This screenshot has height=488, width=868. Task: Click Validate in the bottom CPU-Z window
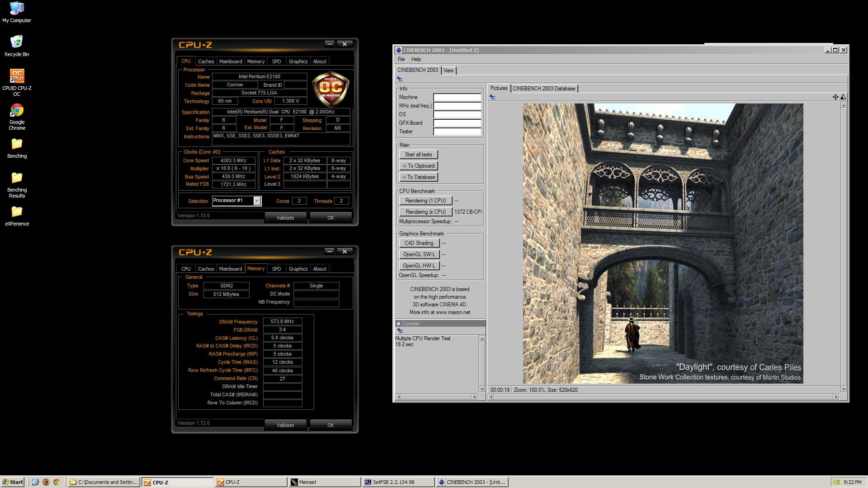[x=285, y=425]
